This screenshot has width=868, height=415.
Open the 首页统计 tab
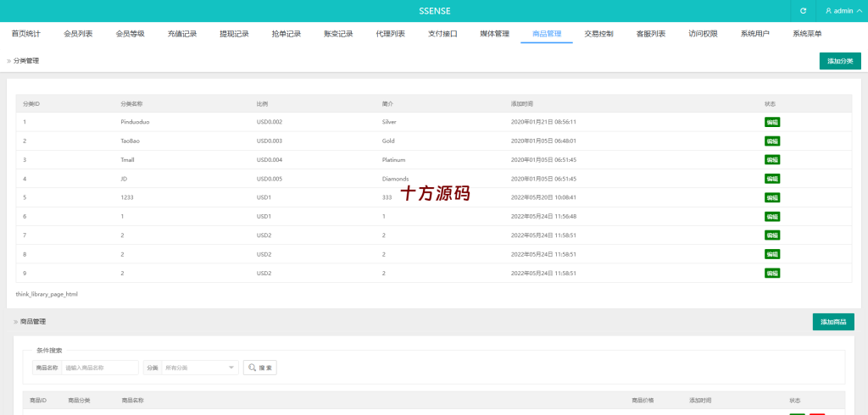26,34
